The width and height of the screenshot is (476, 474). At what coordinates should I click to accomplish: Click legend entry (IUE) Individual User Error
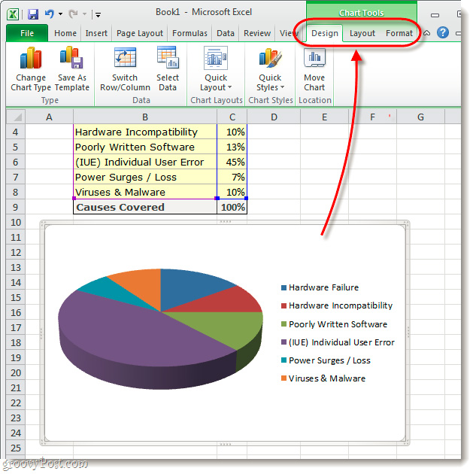coord(338,342)
